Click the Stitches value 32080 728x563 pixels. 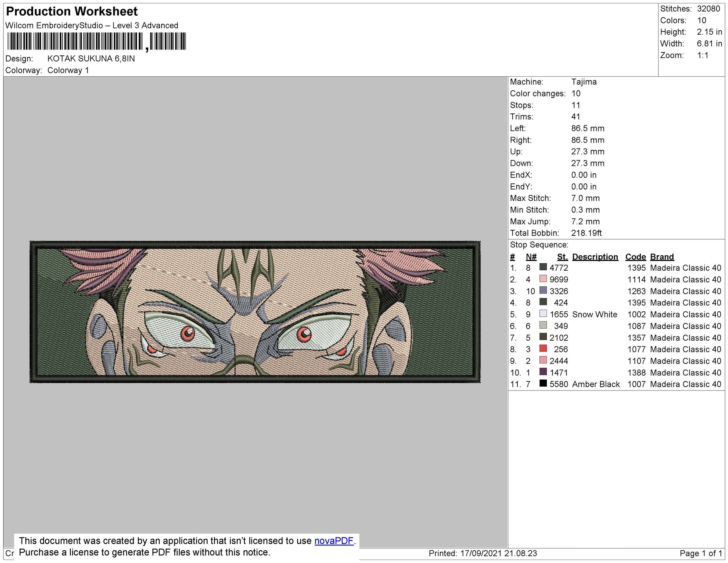[x=708, y=9]
